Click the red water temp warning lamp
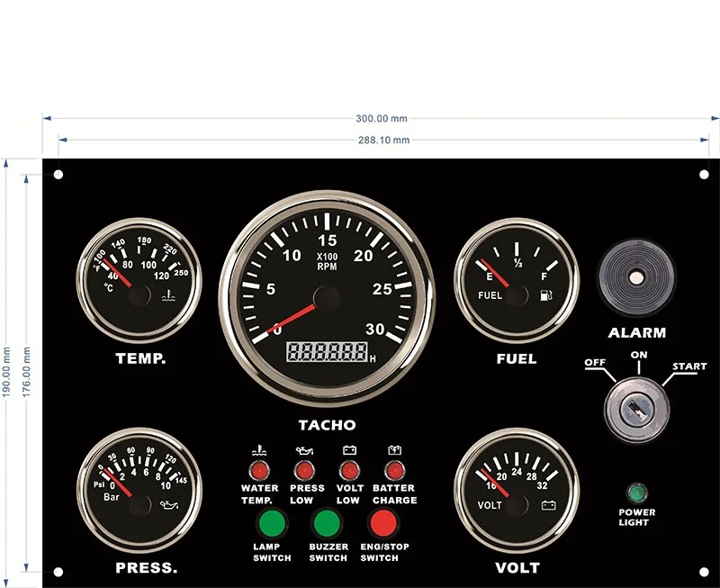The width and height of the screenshot is (720, 588). tap(259, 471)
